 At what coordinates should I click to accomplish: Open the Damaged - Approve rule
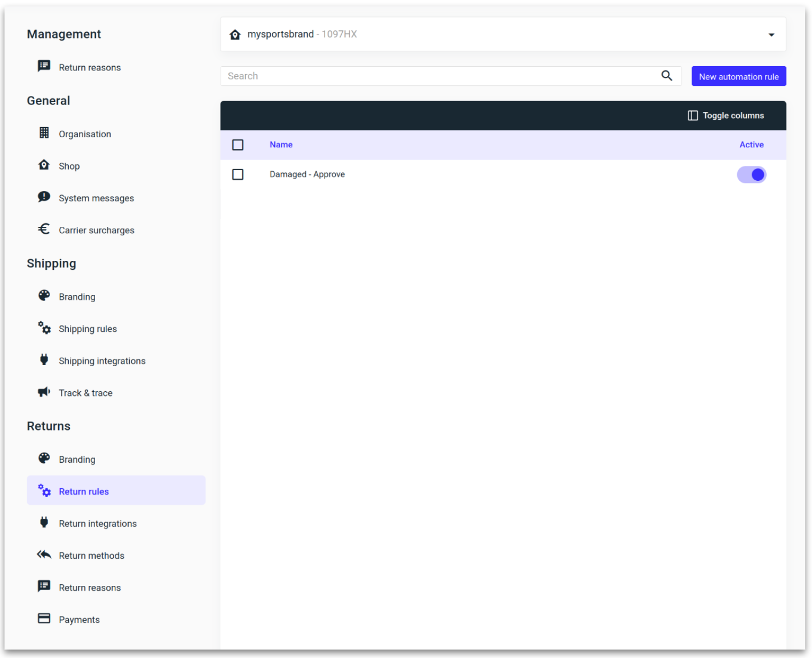(308, 175)
